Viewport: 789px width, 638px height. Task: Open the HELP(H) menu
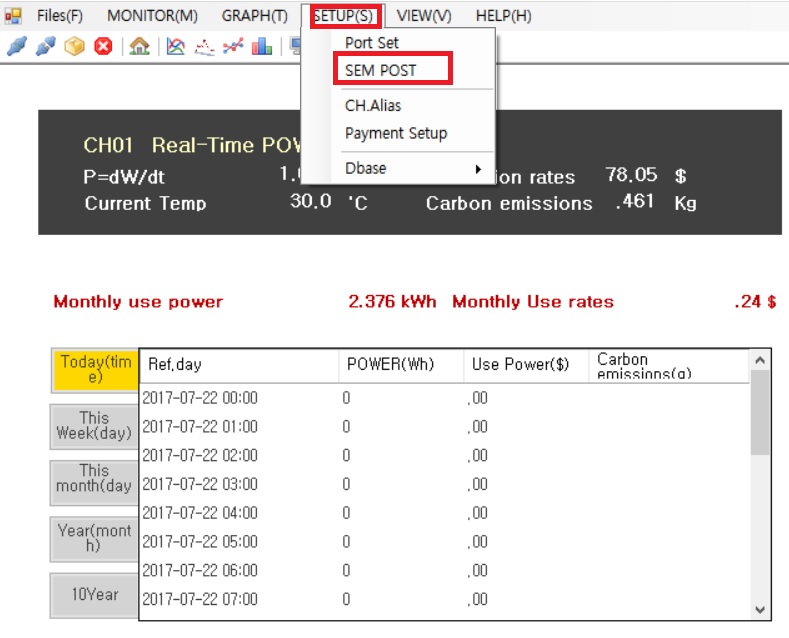[503, 16]
